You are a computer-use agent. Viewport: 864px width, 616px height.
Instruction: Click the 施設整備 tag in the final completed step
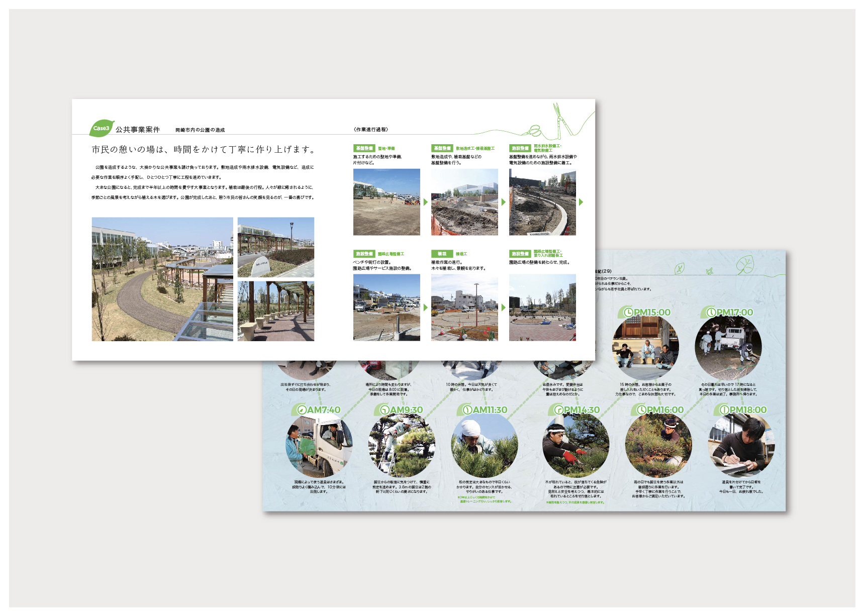(x=520, y=254)
